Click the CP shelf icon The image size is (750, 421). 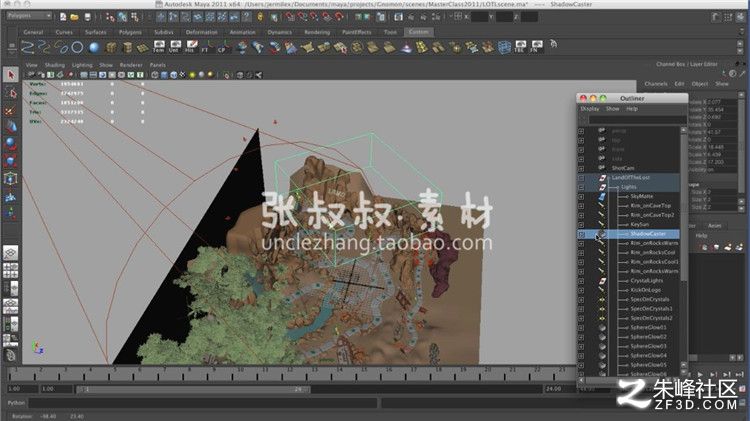[x=222, y=46]
